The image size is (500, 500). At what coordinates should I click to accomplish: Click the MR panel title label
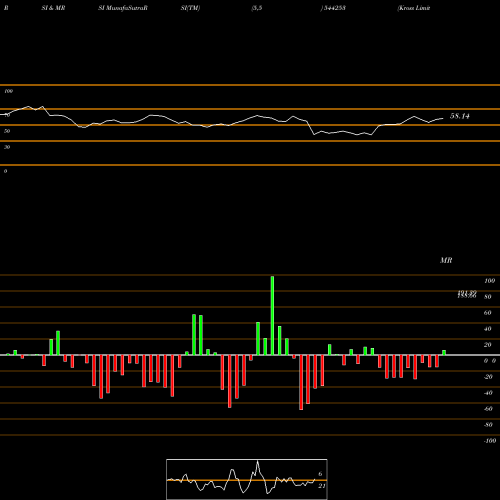tap(446, 260)
